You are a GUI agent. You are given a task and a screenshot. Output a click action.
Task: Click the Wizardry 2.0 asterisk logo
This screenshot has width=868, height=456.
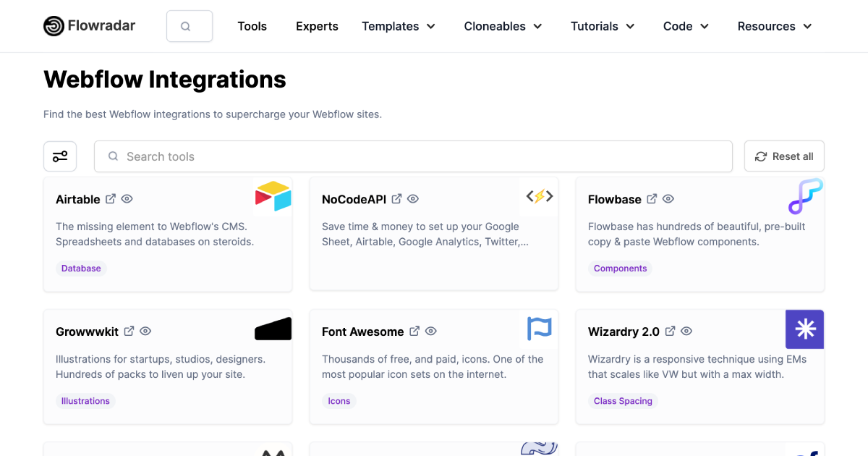805,329
